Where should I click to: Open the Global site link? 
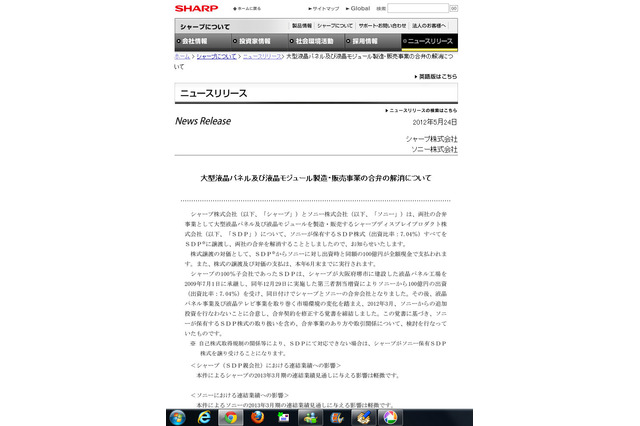coord(358,8)
